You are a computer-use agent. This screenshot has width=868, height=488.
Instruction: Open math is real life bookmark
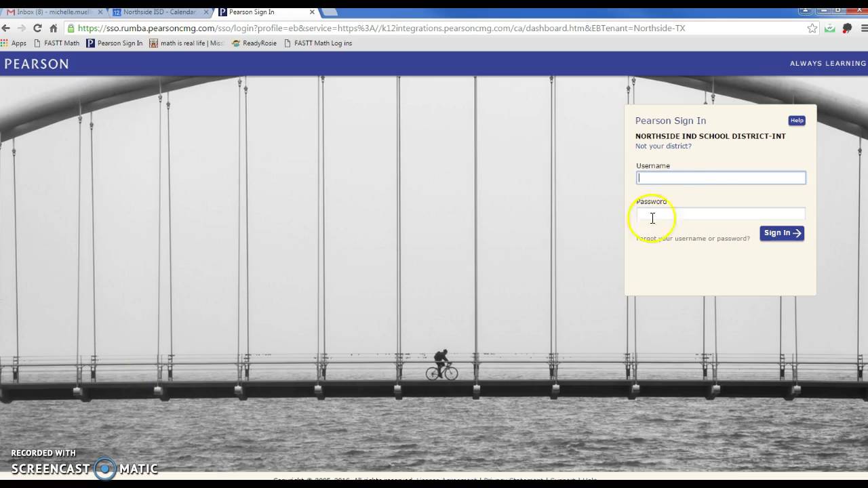point(186,43)
